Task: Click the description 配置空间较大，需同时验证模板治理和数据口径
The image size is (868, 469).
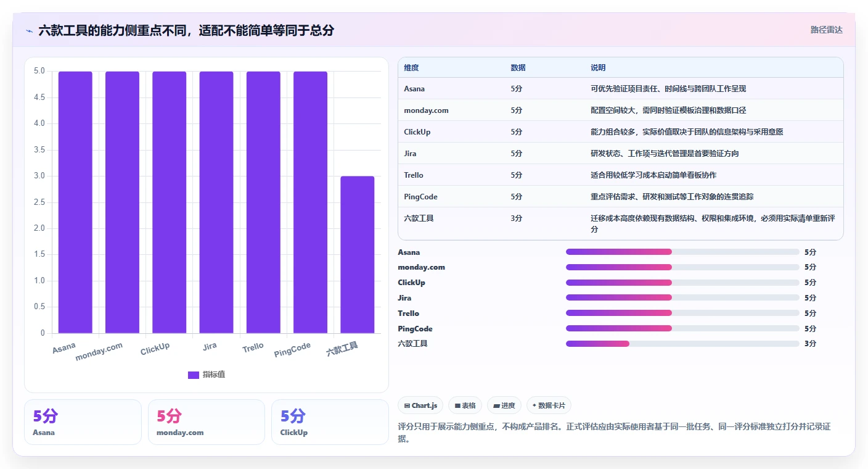Action: click(x=668, y=110)
